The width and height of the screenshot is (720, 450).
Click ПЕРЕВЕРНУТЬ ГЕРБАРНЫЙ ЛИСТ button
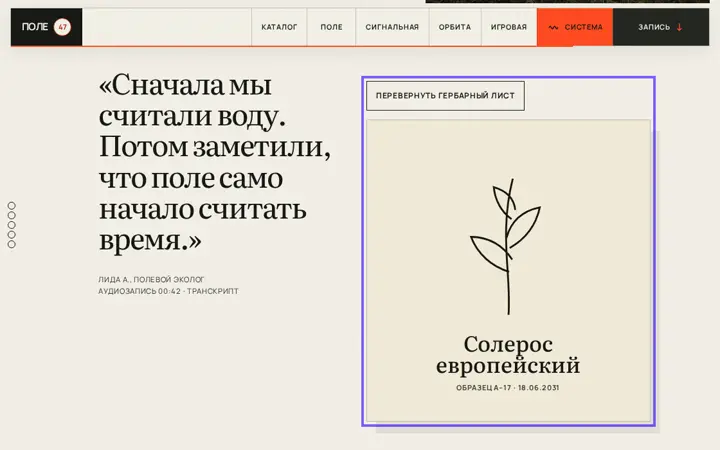click(x=445, y=96)
